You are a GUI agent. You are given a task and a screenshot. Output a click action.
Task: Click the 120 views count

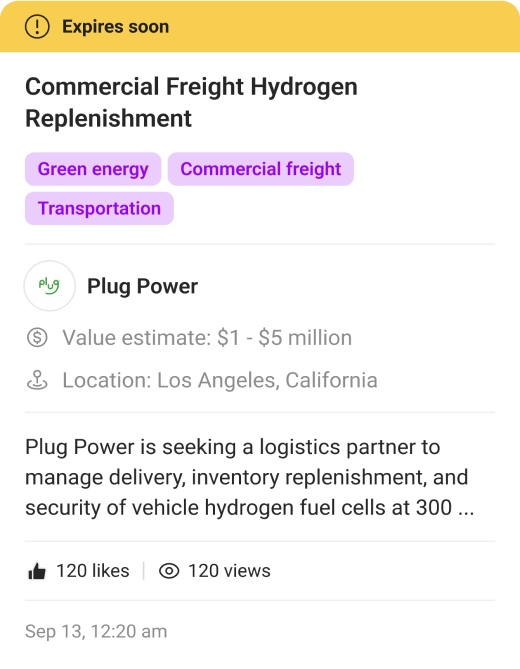[229, 571]
